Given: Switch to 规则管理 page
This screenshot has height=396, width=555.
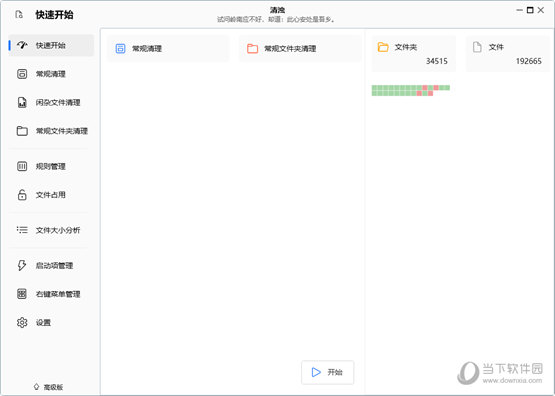Looking at the screenshot, I should 51,166.
